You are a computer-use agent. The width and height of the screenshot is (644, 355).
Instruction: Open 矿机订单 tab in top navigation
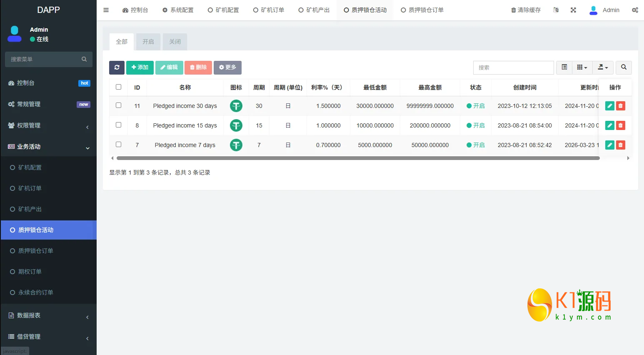tap(269, 10)
